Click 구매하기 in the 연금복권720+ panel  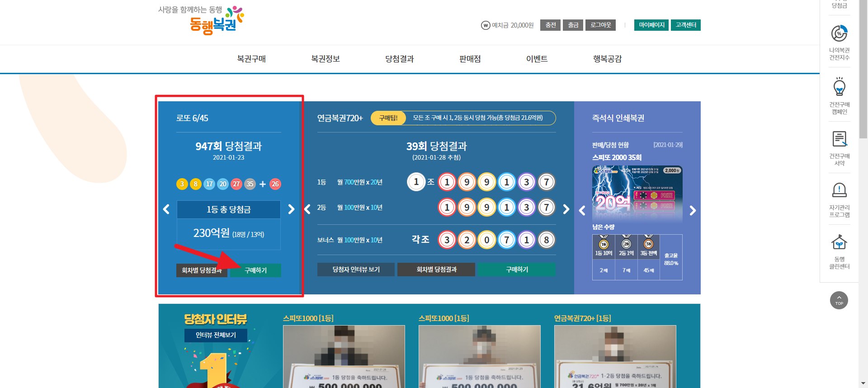click(517, 270)
